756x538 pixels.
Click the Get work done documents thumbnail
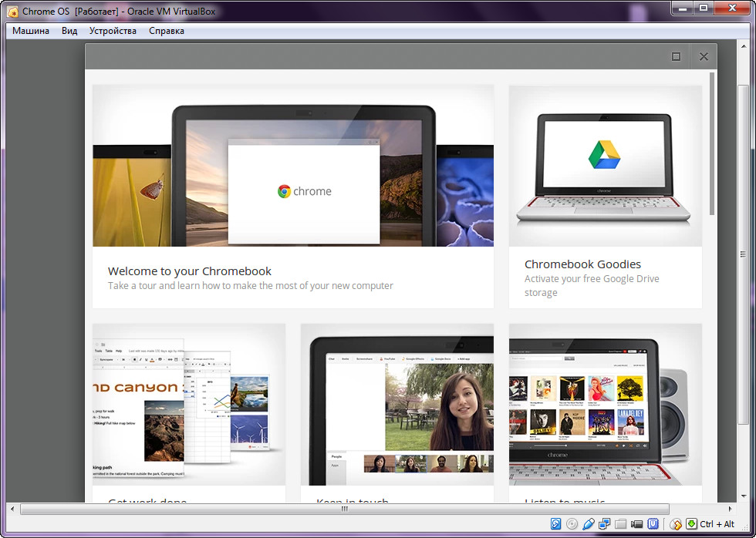[x=189, y=405]
